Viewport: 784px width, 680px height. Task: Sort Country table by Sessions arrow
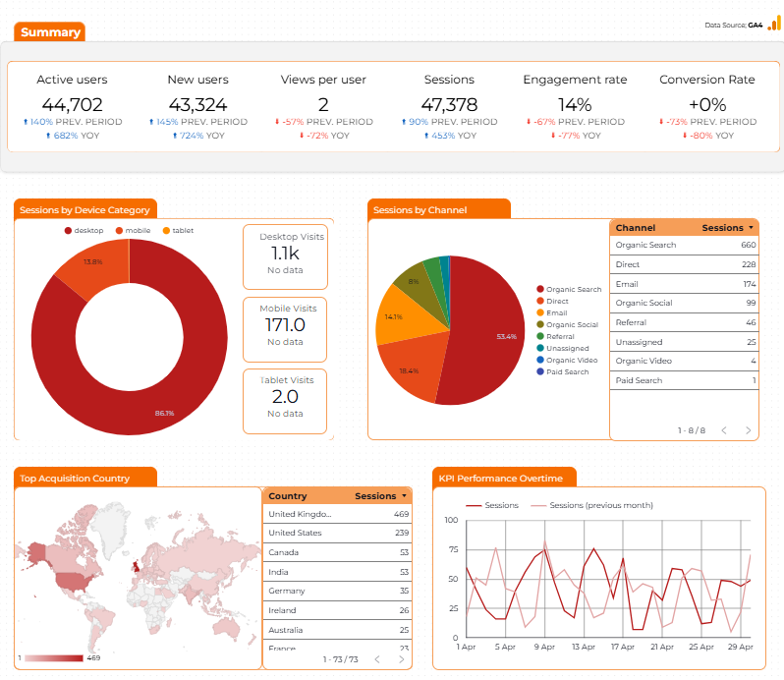pos(404,496)
